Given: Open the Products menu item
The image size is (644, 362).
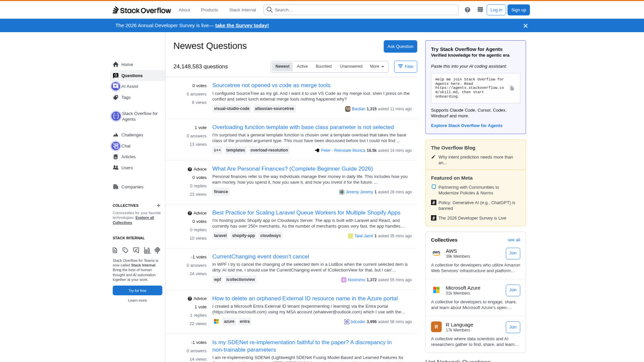Looking at the screenshot, I should pyautogui.click(x=209, y=10).
